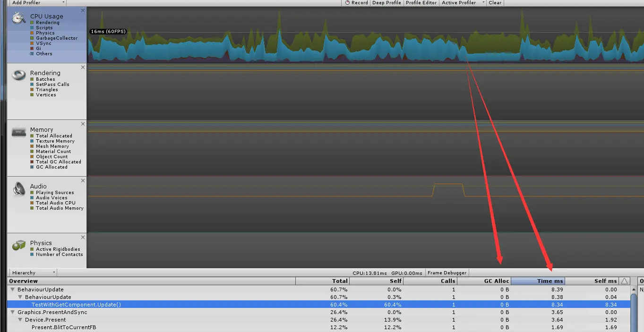This screenshot has height=332, width=644.
Task: Sort by the GC Alloc column header
Action: [484, 281]
